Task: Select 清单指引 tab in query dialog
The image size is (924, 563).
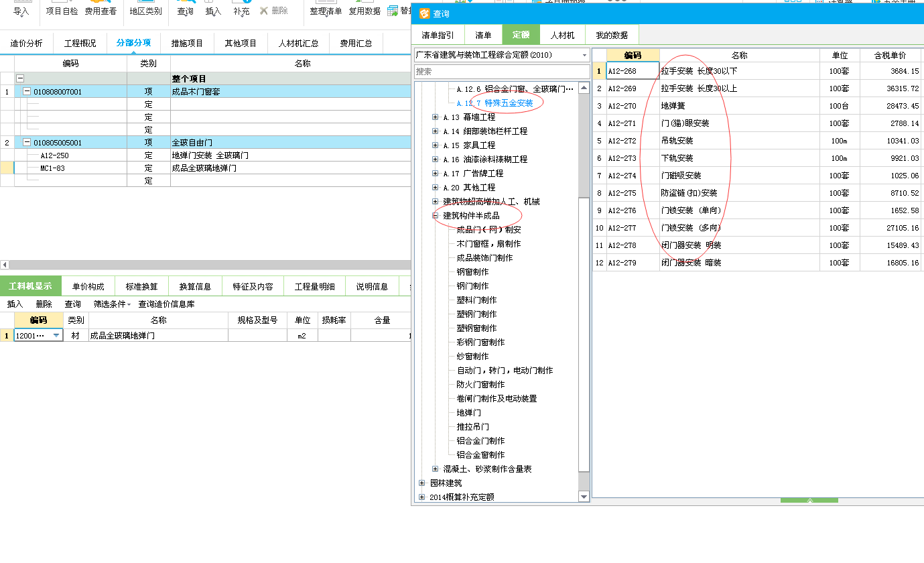Action: (438, 35)
